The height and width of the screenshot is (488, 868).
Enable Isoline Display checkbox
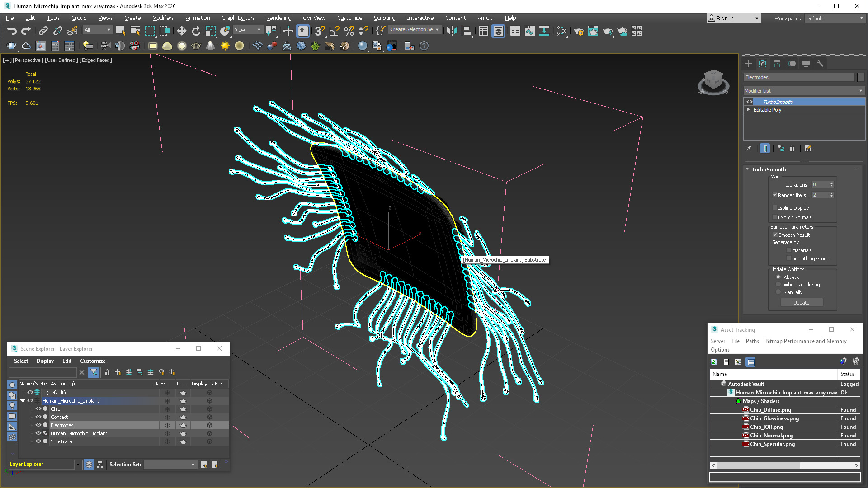tap(775, 208)
